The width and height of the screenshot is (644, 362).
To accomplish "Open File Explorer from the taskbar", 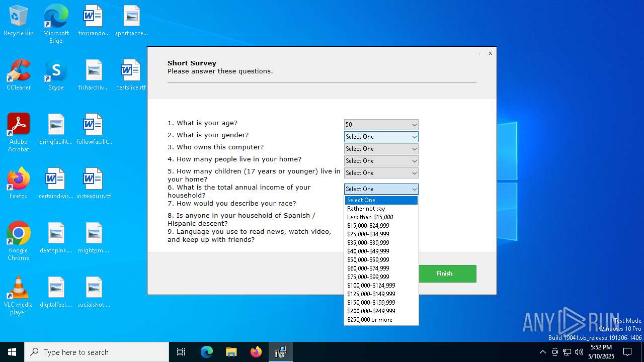I will point(231,352).
